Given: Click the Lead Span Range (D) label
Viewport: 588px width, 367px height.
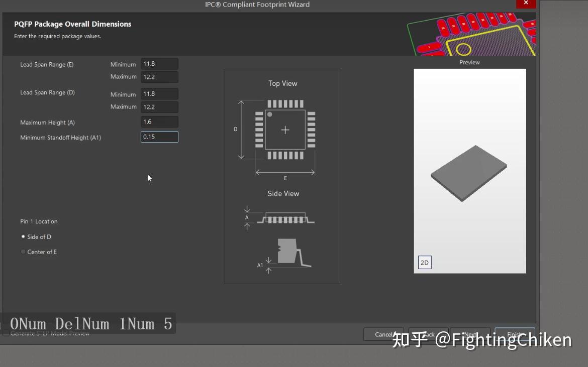Looking at the screenshot, I should pyautogui.click(x=48, y=92).
